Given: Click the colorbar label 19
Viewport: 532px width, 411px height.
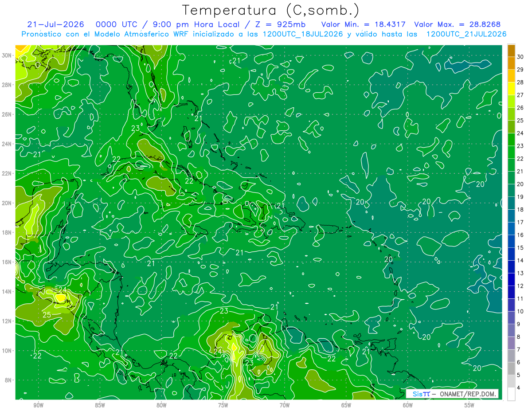Looking at the screenshot, I should pos(520,197).
